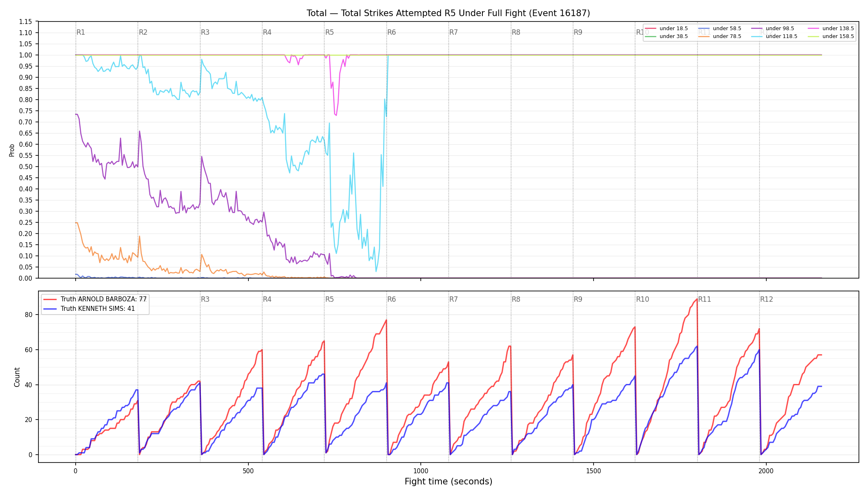Click the 'Count' y-axis label

[17, 377]
